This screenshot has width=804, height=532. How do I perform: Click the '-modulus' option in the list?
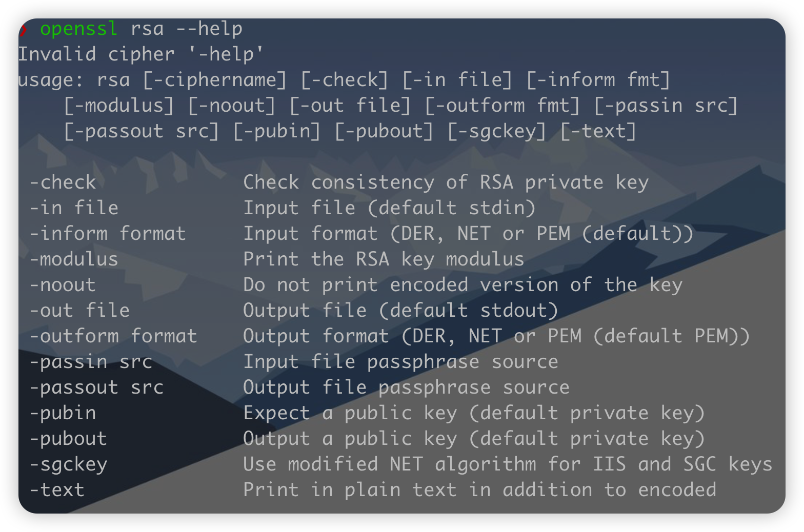point(74,259)
